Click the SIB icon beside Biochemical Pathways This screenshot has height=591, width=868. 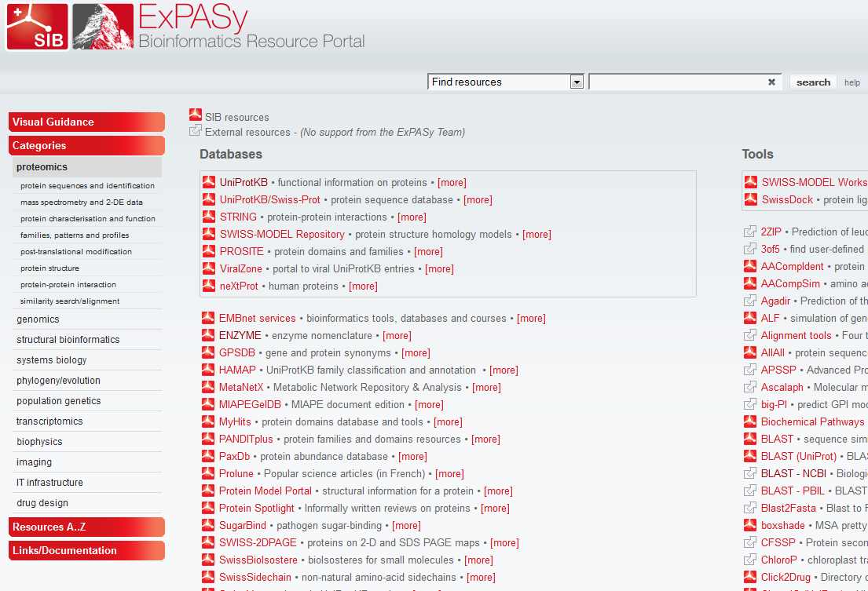pyautogui.click(x=750, y=421)
